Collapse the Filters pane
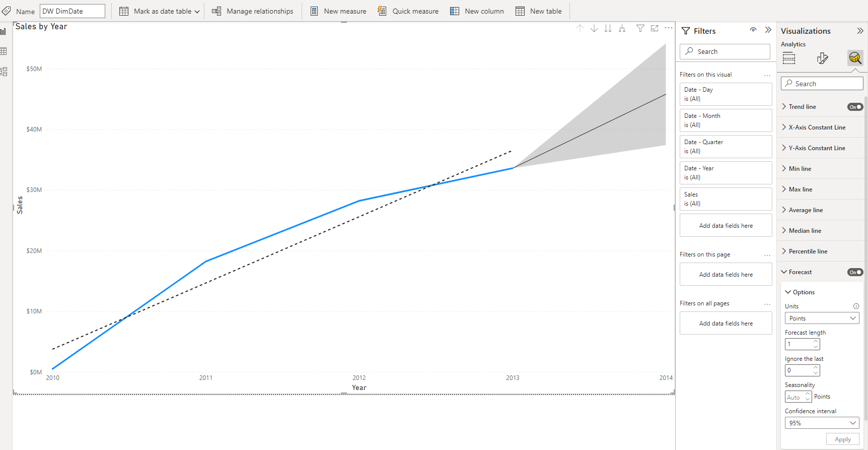Screen dimensions: 868x450 [768, 30]
